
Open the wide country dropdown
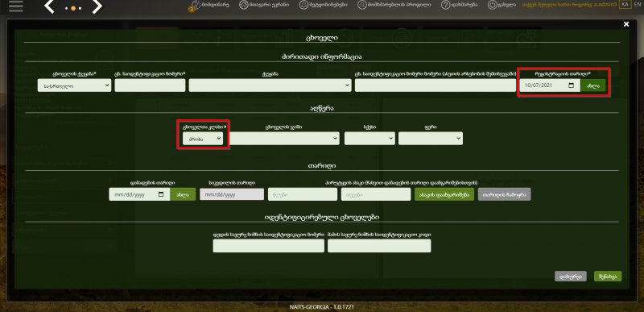coord(270,85)
